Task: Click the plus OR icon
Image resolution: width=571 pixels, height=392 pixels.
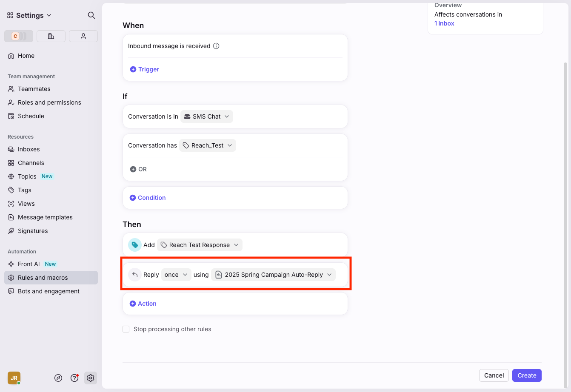Action: coord(133,169)
